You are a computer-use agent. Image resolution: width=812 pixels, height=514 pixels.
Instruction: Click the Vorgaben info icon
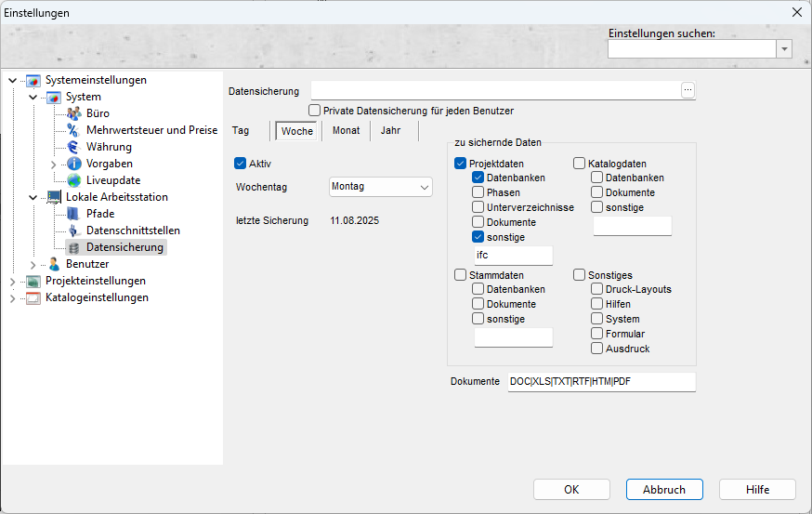[74, 164]
